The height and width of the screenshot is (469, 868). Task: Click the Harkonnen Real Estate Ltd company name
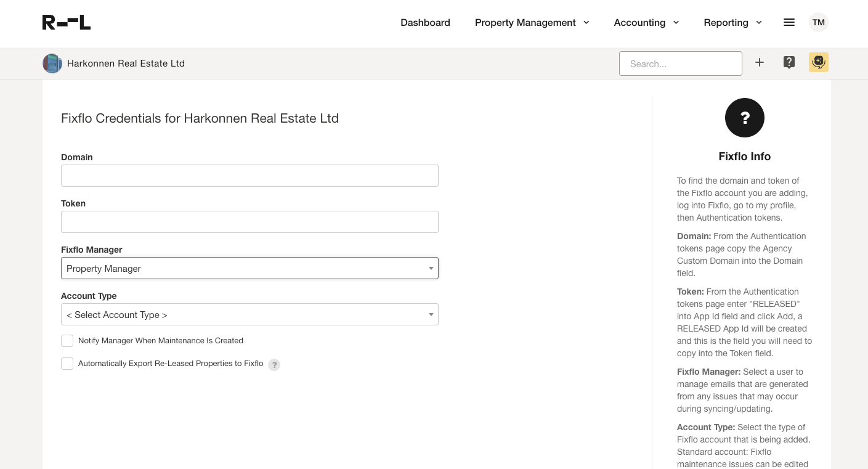[x=126, y=63]
